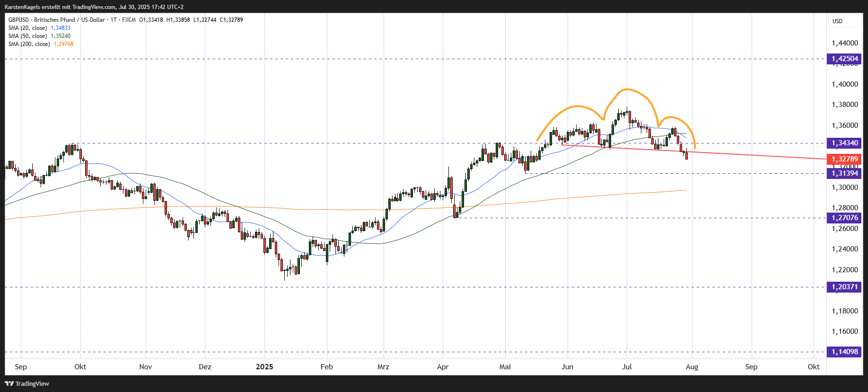868x392 pixels.
Task: Click the 1,16000 price scale value
Action: coord(845,331)
